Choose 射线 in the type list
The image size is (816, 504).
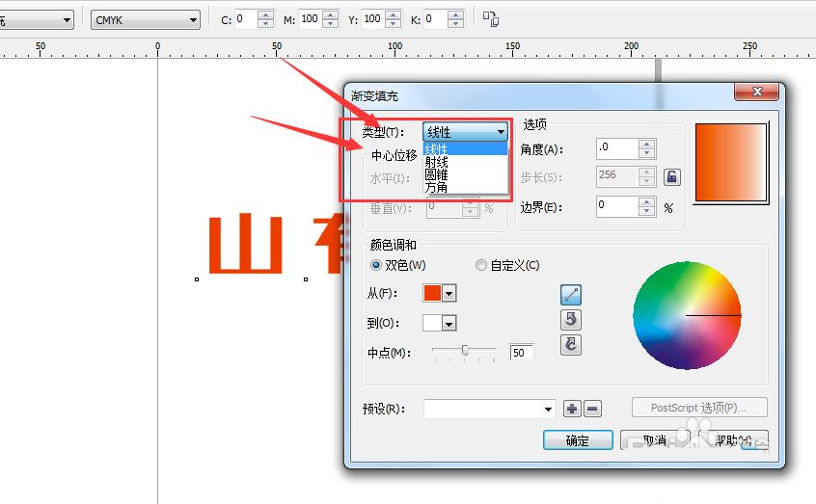pyautogui.click(x=465, y=162)
